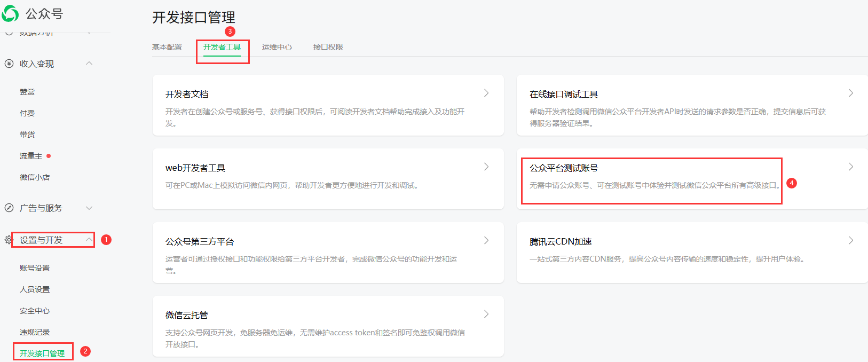Image resolution: width=868 pixels, height=362 pixels.
Task: Expand the 广告与服务 section chevron
Action: click(89, 208)
